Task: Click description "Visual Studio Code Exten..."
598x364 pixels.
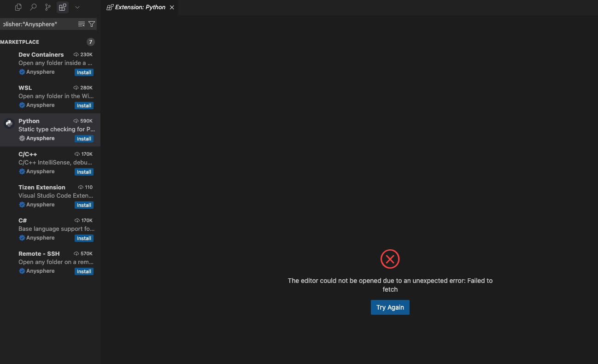Action: pos(56,195)
